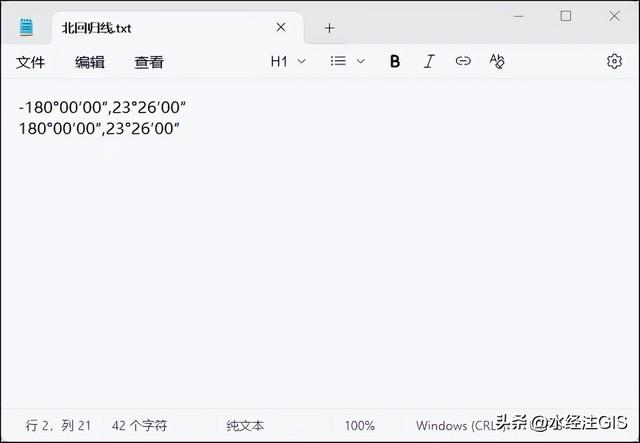Click the first line -180°00′00″,23°26′00″
Image resolution: width=640 pixels, height=443 pixels.
[x=102, y=107]
